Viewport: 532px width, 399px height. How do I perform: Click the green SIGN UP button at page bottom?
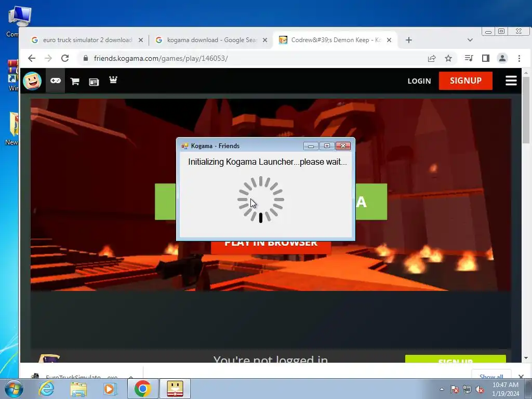click(x=455, y=360)
